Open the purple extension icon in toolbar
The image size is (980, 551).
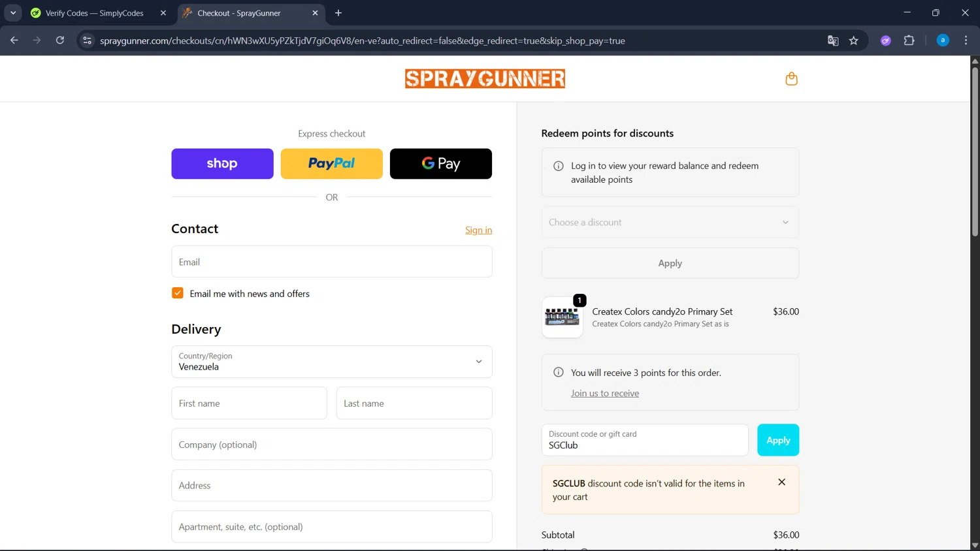coord(885,40)
